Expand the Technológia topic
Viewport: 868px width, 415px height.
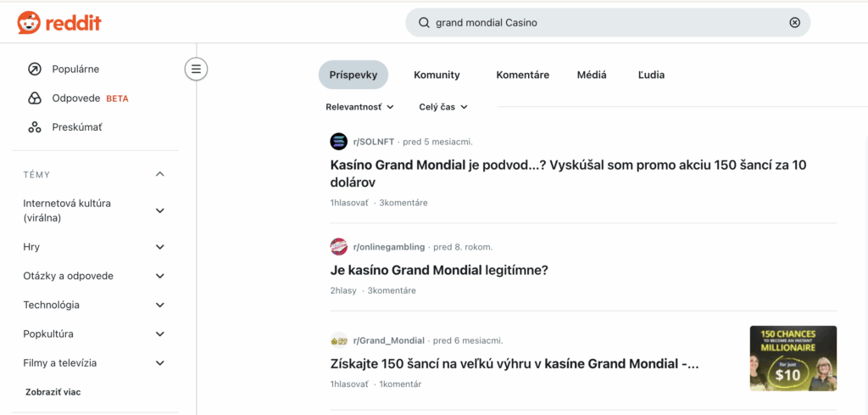(x=160, y=305)
